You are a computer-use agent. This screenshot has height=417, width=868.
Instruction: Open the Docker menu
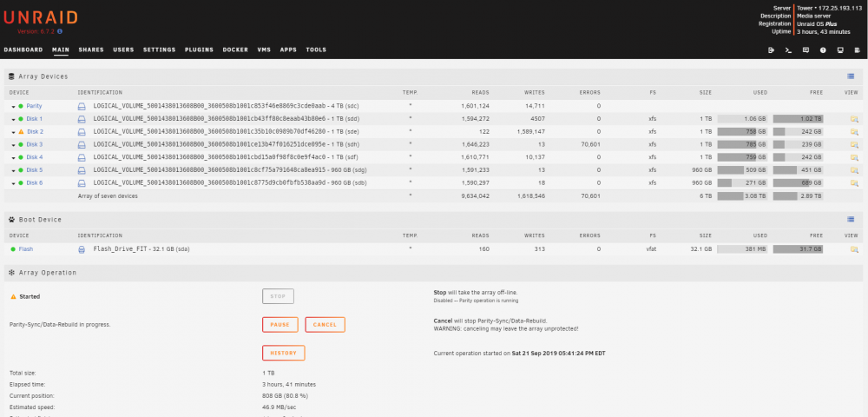coord(235,50)
